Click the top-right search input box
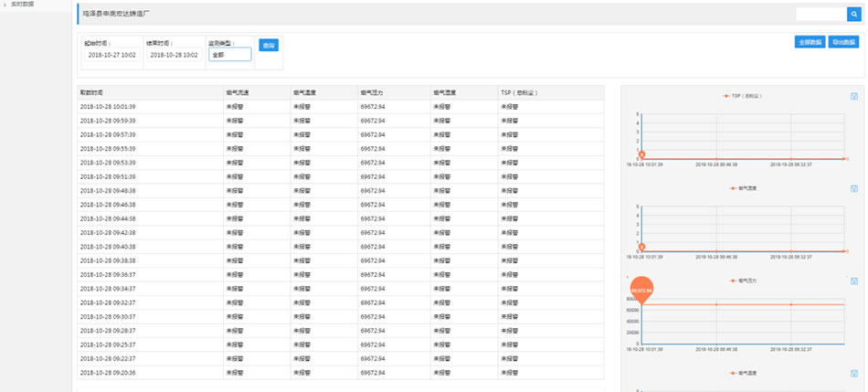The height and width of the screenshot is (392, 868). click(819, 14)
